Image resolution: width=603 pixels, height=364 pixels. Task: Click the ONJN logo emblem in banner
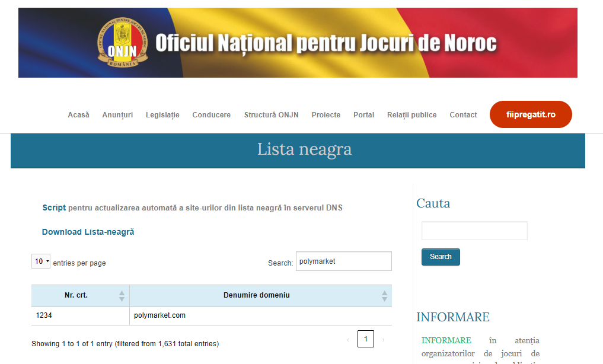point(123,43)
